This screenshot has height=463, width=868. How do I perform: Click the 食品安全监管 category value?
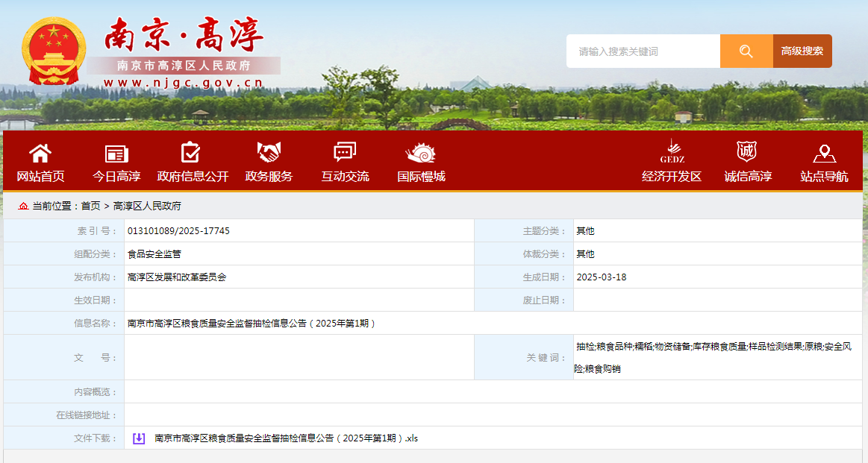pos(154,254)
